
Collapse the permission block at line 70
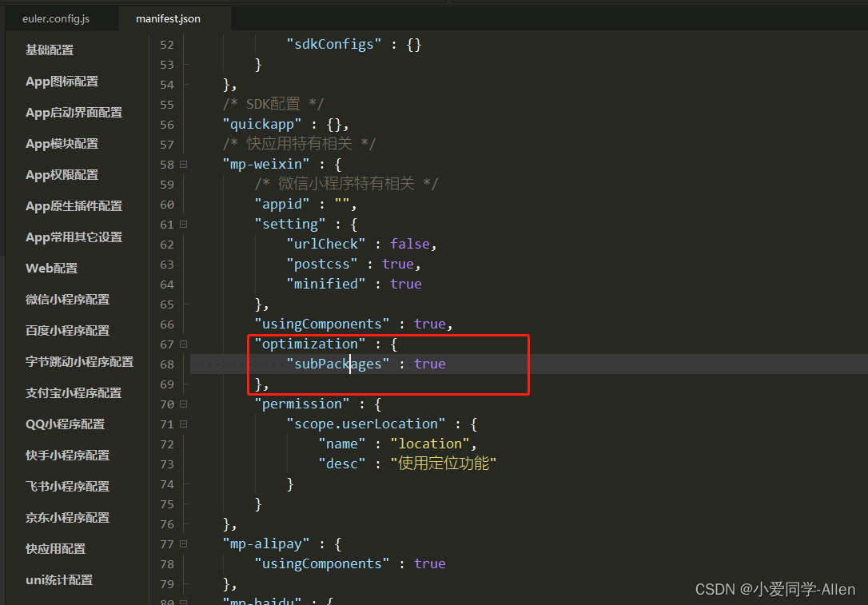click(182, 404)
